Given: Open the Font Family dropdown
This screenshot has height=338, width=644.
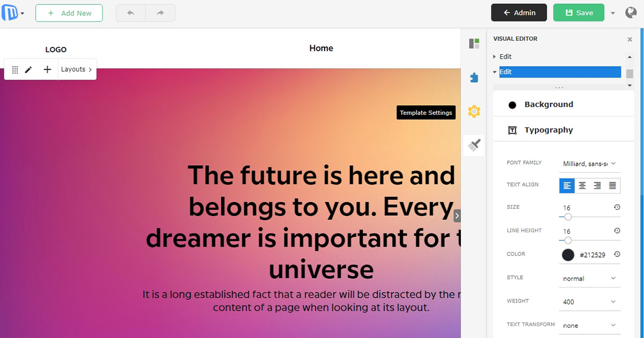Looking at the screenshot, I should (589, 164).
